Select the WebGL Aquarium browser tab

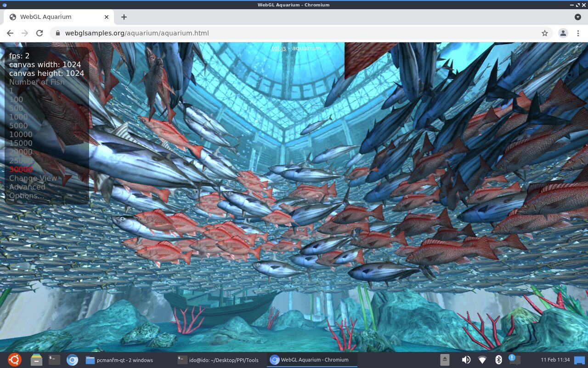point(59,17)
